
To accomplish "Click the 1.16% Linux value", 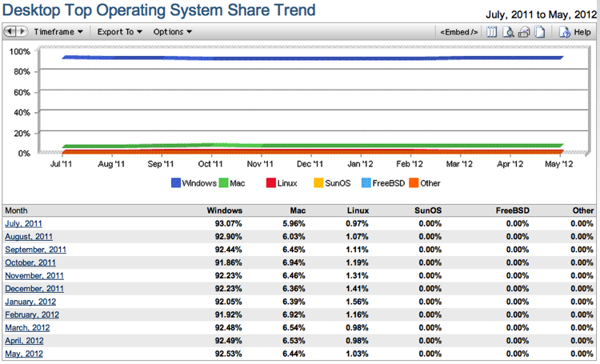I will click(x=357, y=314).
